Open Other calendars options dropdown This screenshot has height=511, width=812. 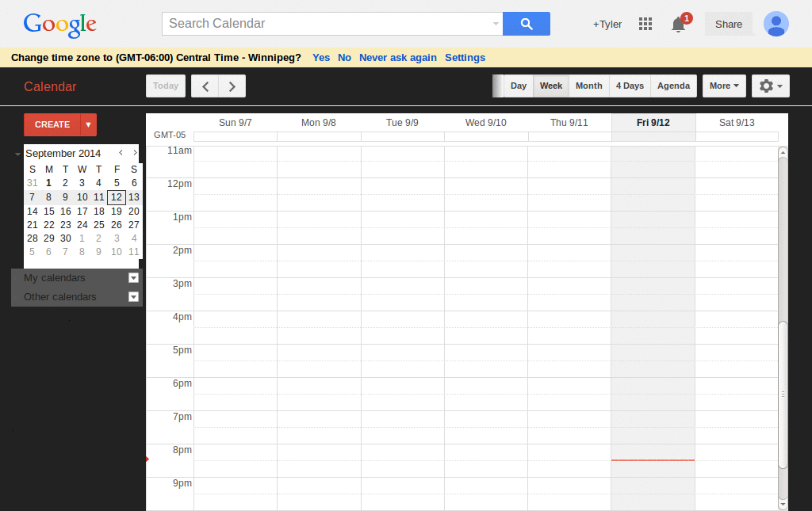pos(133,297)
